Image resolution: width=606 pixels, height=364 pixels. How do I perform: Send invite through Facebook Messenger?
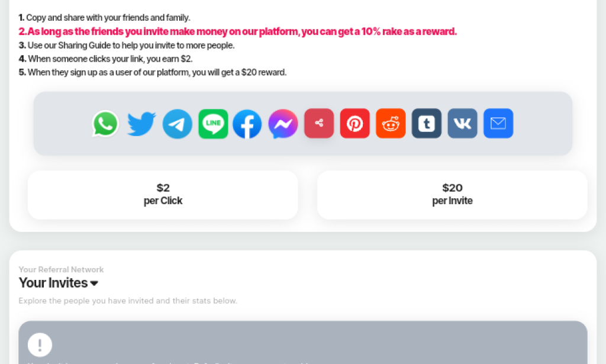283,124
